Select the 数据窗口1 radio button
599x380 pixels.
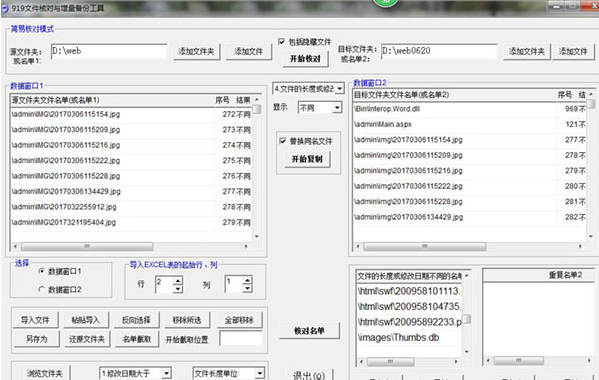[42, 271]
